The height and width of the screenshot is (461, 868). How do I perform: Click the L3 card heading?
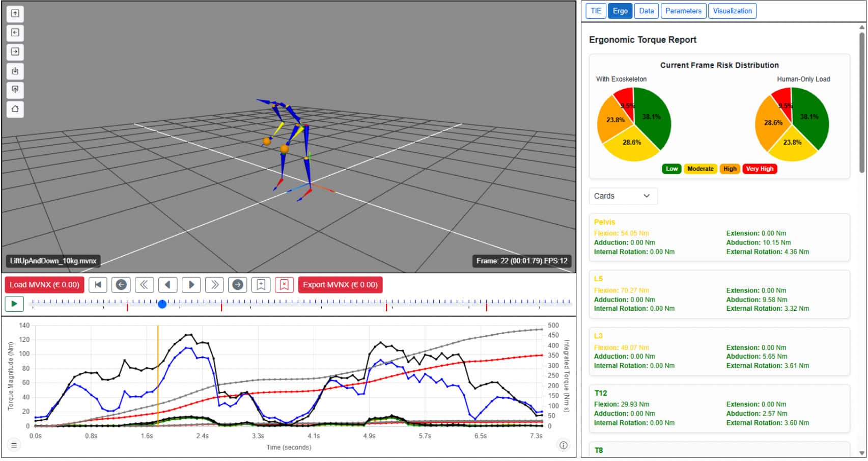pos(598,336)
